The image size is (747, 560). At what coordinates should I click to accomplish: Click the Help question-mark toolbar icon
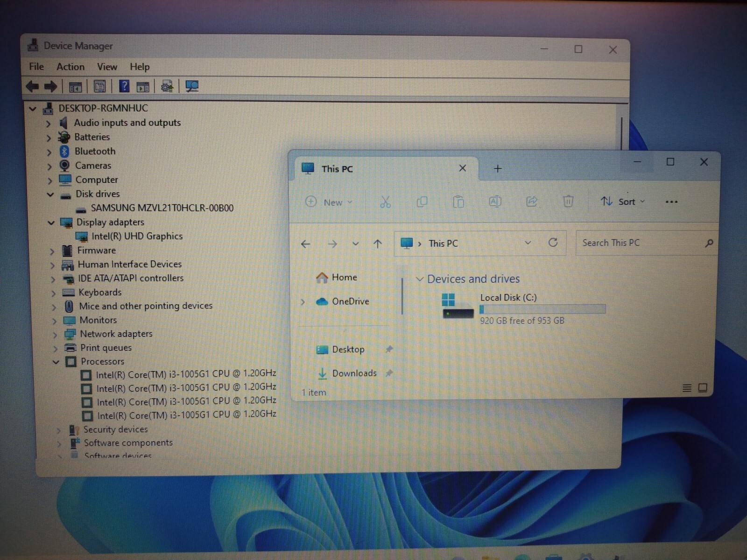click(124, 86)
